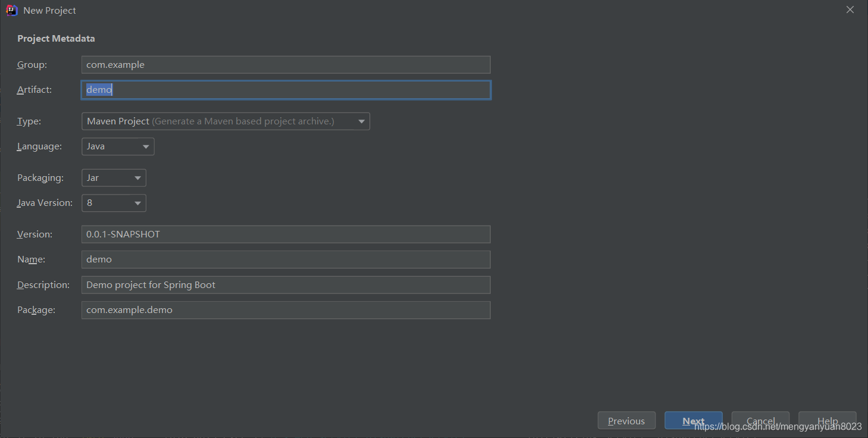
Task: Open the Help dialog
Action: coord(827,420)
